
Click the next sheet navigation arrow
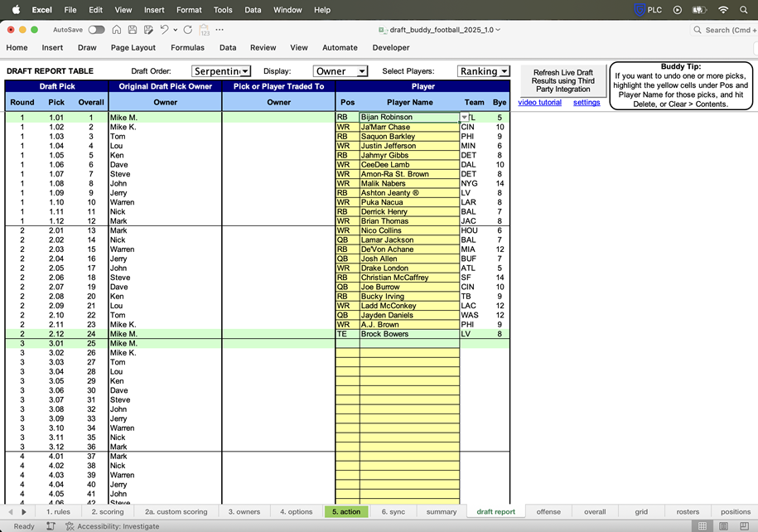tap(24, 511)
